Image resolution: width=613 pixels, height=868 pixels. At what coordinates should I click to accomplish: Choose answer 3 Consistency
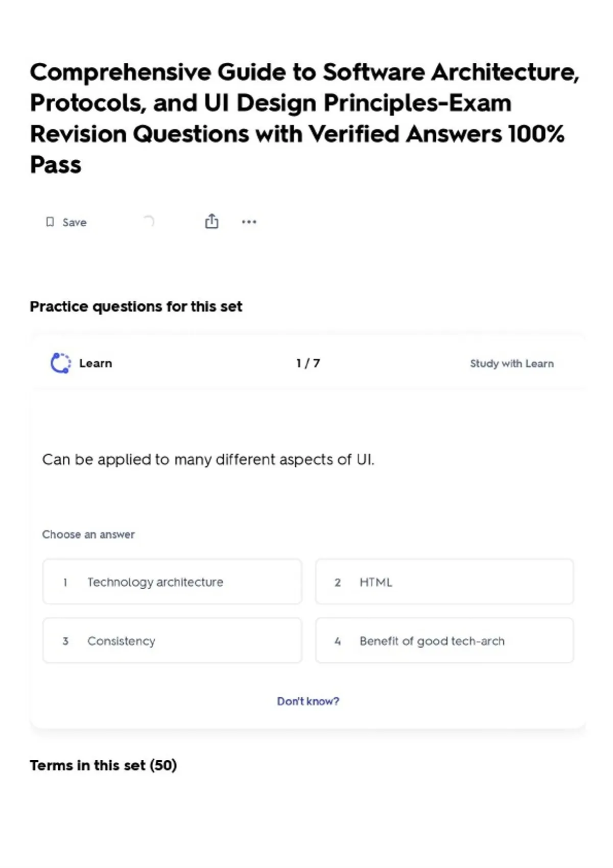[172, 640]
